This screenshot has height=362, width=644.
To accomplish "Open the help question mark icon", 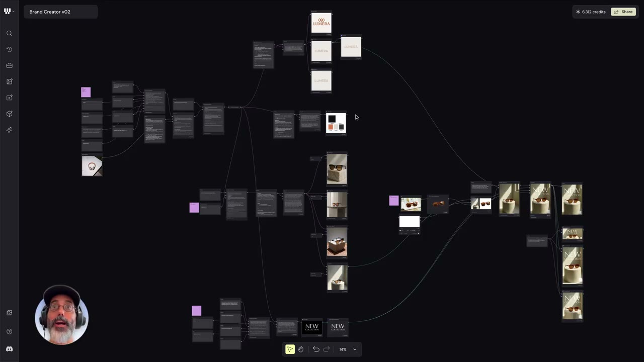I will [9, 331].
